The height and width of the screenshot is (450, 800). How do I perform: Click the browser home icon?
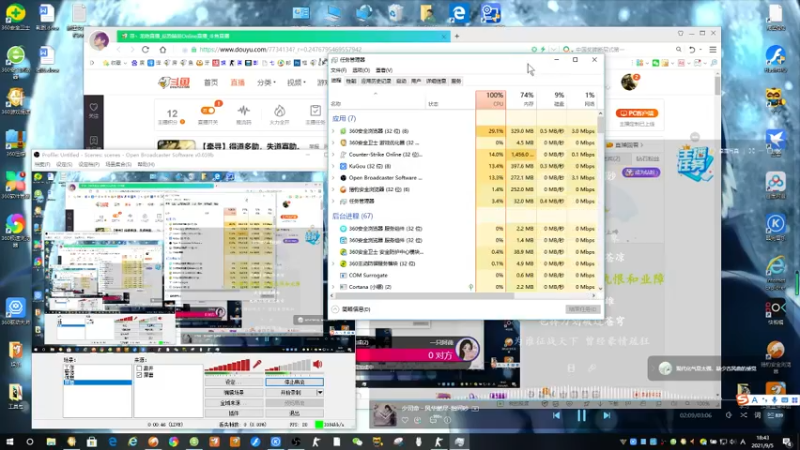tap(163, 49)
